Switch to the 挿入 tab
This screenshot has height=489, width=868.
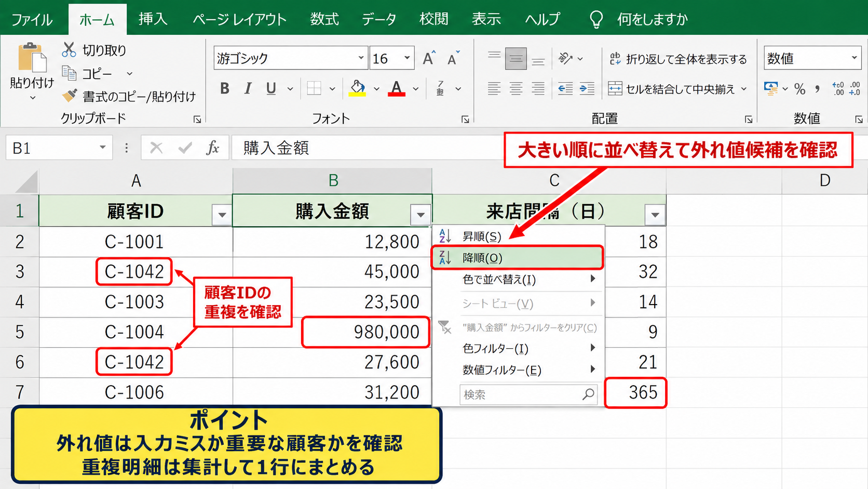[x=153, y=19]
